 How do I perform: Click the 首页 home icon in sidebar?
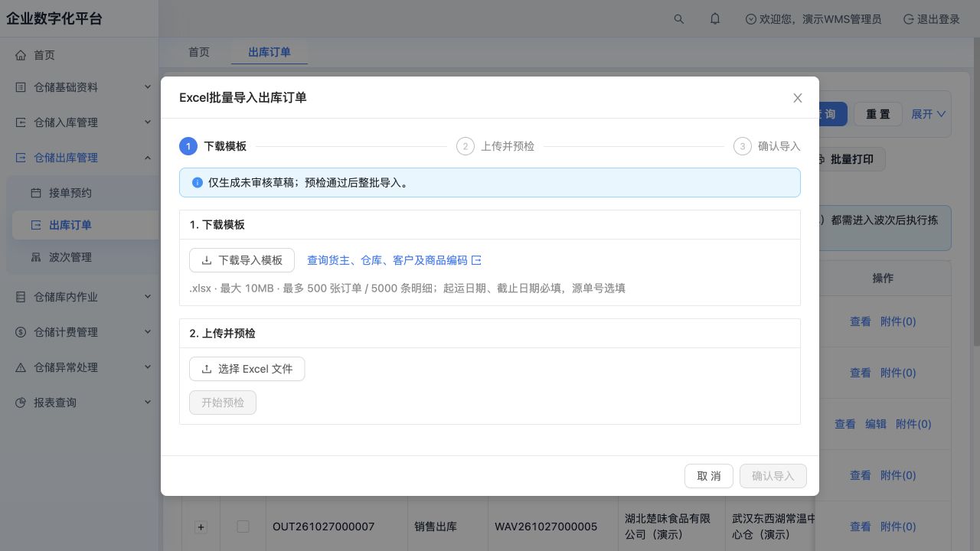click(21, 55)
